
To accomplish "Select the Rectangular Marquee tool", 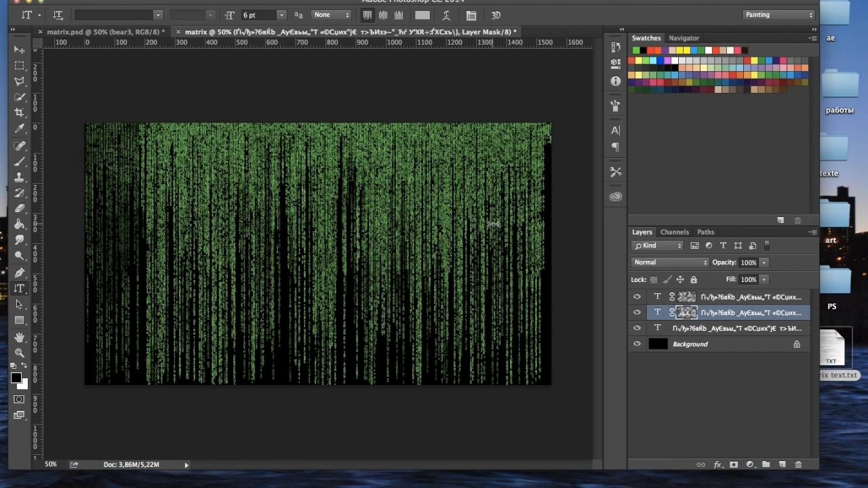I will click(19, 66).
